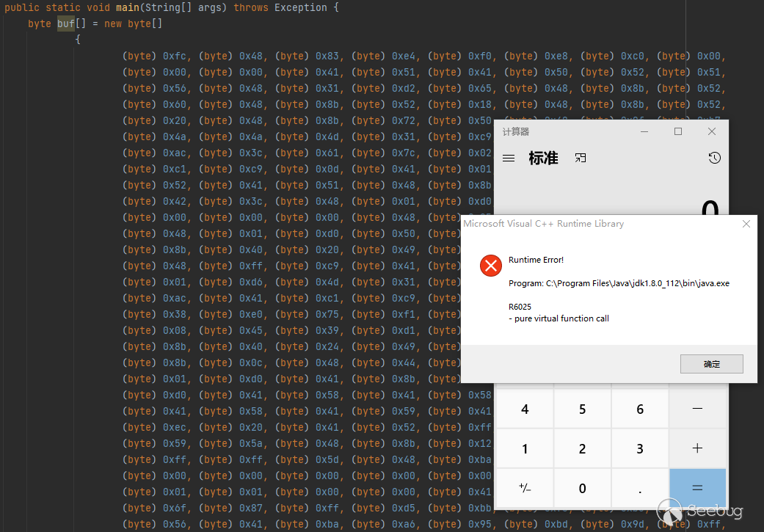Click the 0xfc value in first byte row
This screenshot has width=764, height=532.
[175, 56]
